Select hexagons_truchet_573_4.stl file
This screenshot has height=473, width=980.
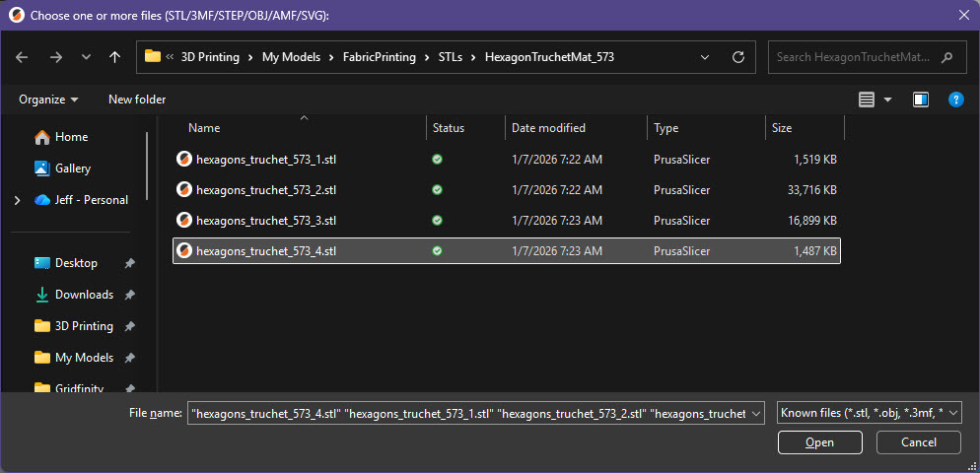[506, 250]
